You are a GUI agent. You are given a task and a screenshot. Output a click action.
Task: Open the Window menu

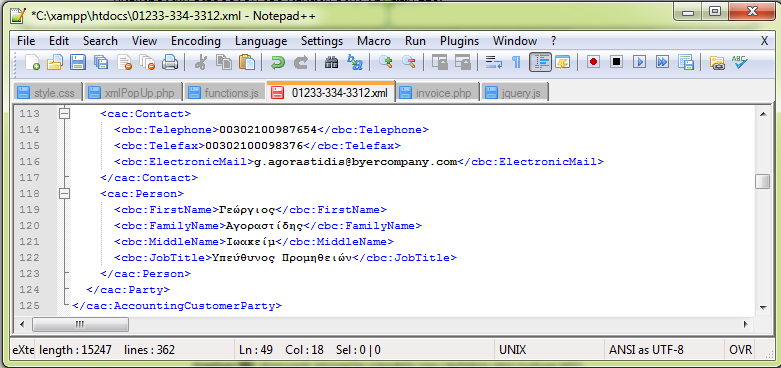(x=515, y=41)
